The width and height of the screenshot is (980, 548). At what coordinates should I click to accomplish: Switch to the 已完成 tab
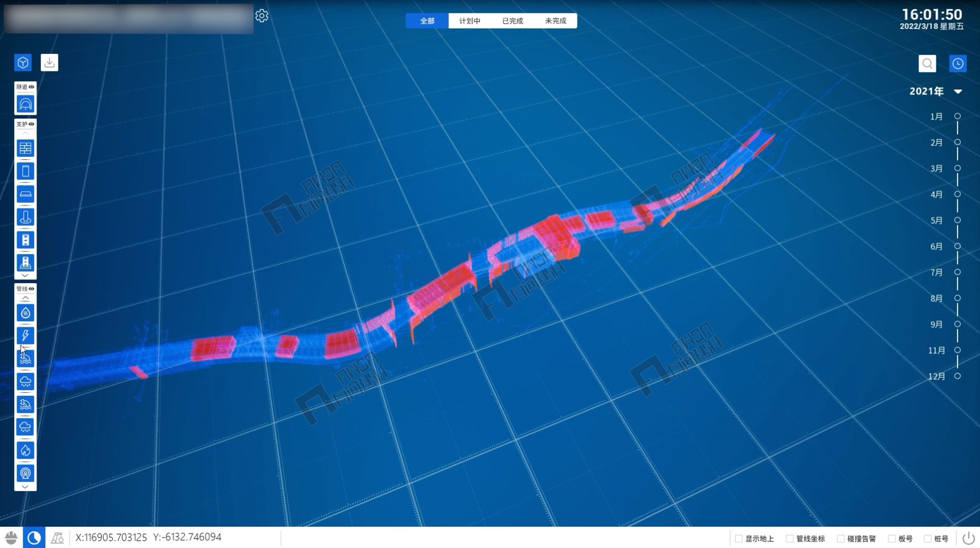click(512, 21)
